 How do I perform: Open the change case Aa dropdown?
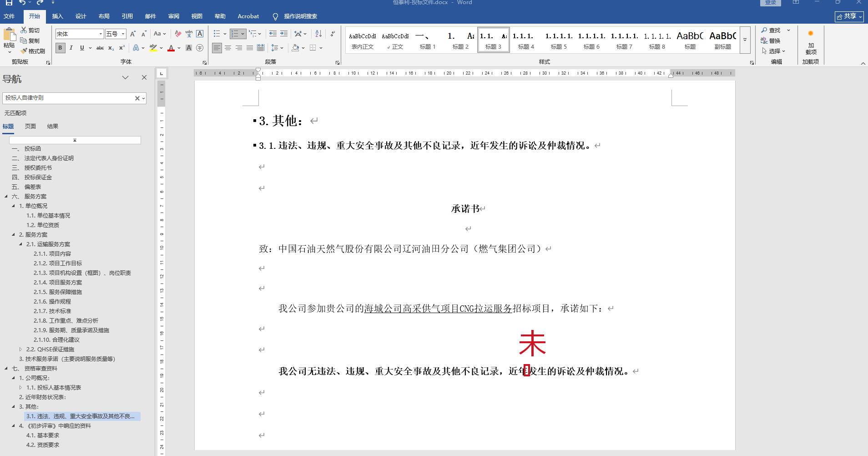tap(160, 34)
